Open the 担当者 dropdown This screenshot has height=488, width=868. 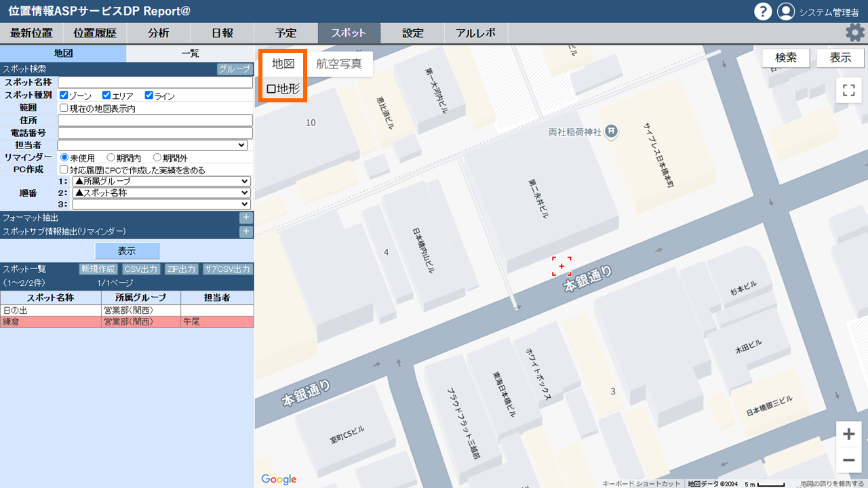point(153,145)
